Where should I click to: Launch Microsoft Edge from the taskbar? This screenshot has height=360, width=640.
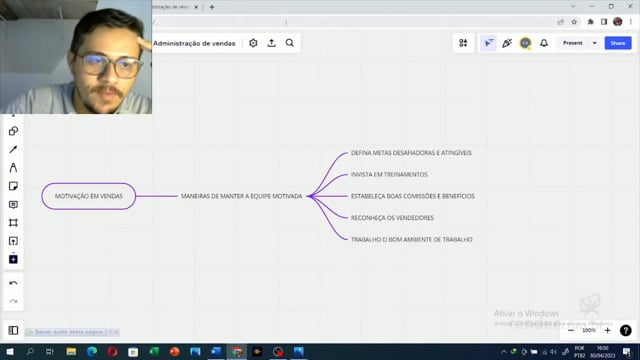tap(92, 351)
